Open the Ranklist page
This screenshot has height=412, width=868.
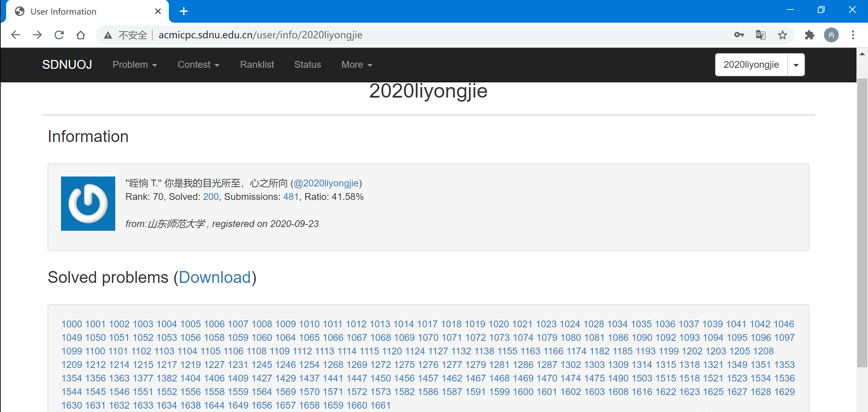(257, 65)
